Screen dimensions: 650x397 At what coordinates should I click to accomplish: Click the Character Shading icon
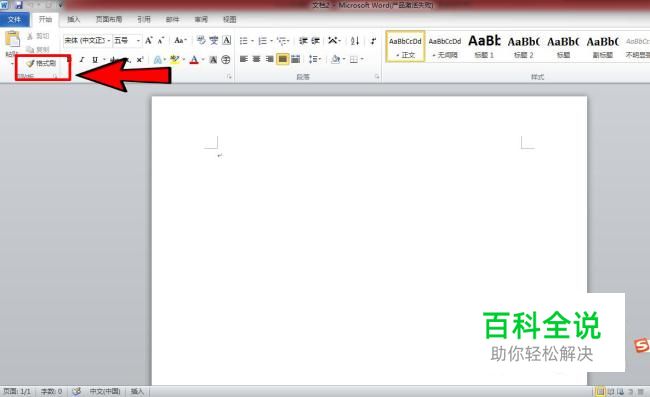coord(213,60)
